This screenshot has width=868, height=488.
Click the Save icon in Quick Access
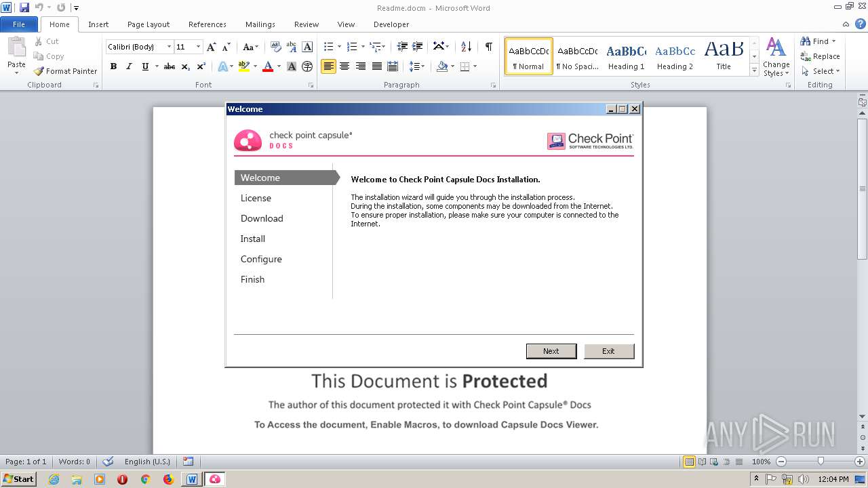(x=24, y=7)
